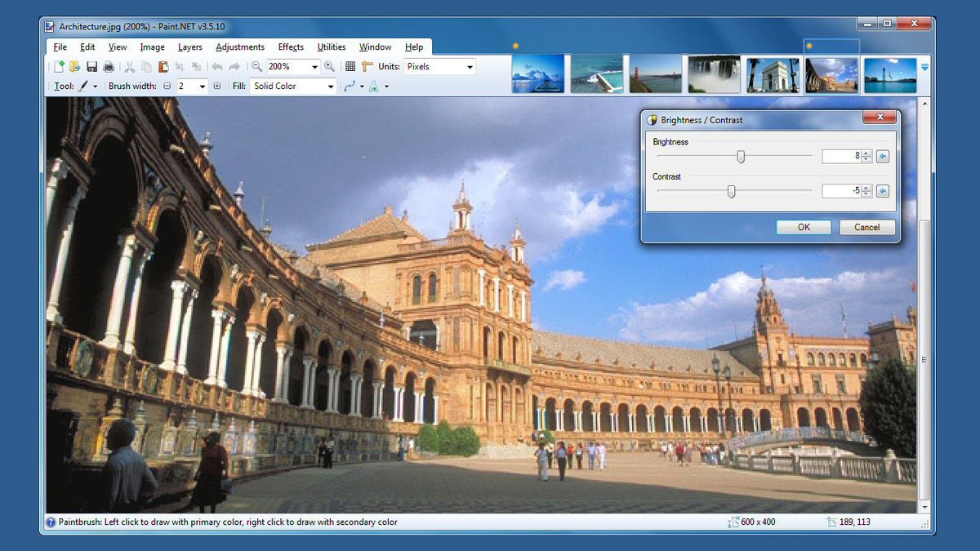Open the Adjustments menu
Viewport: 980px width, 551px height.
[x=239, y=47]
